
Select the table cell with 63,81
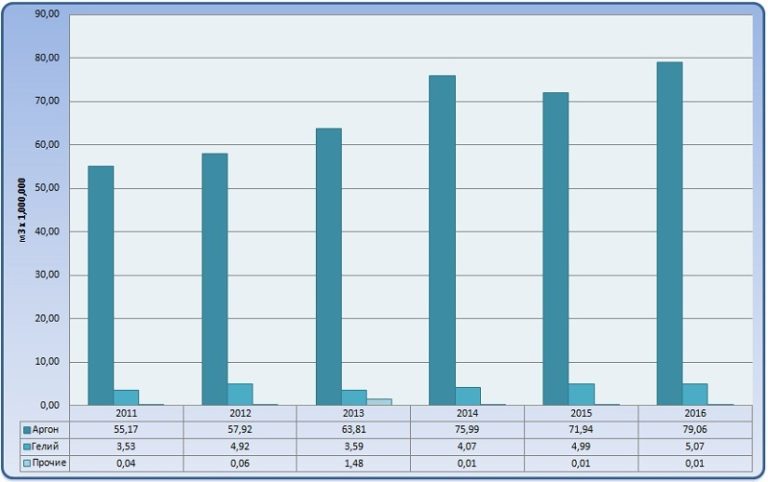point(354,430)
